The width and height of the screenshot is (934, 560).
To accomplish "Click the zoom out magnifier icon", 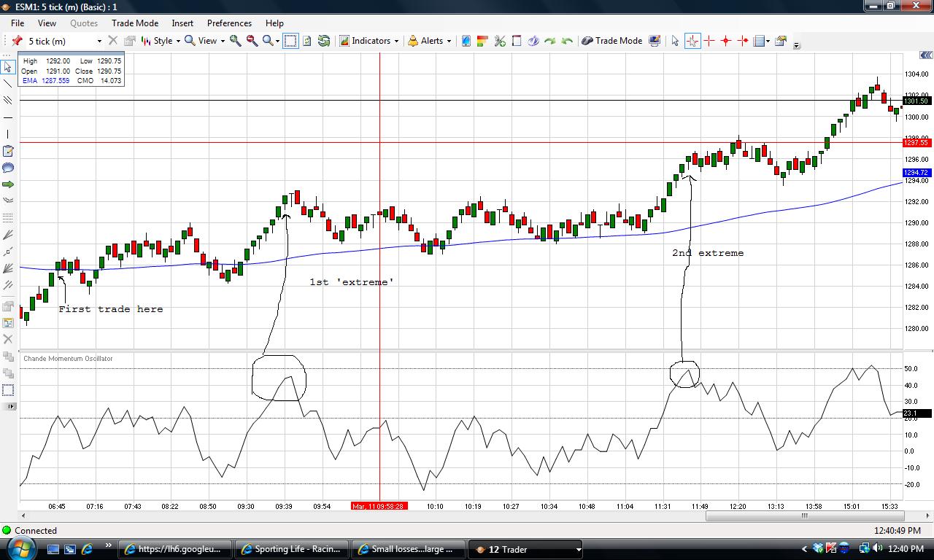I will click(252, 41).
